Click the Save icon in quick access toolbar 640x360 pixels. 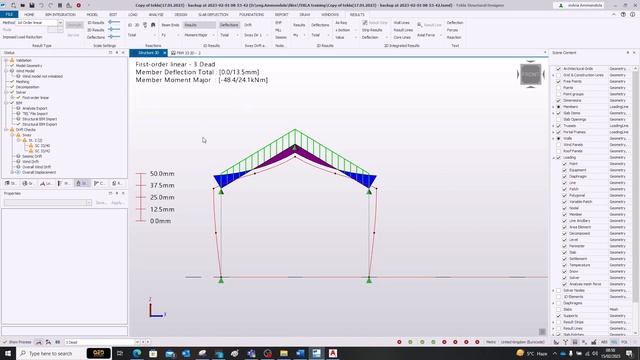point(32,5)
